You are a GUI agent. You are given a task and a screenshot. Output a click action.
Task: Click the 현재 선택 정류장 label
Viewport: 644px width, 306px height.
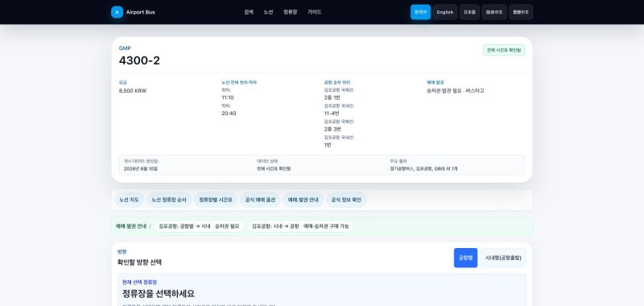point(139,283)
